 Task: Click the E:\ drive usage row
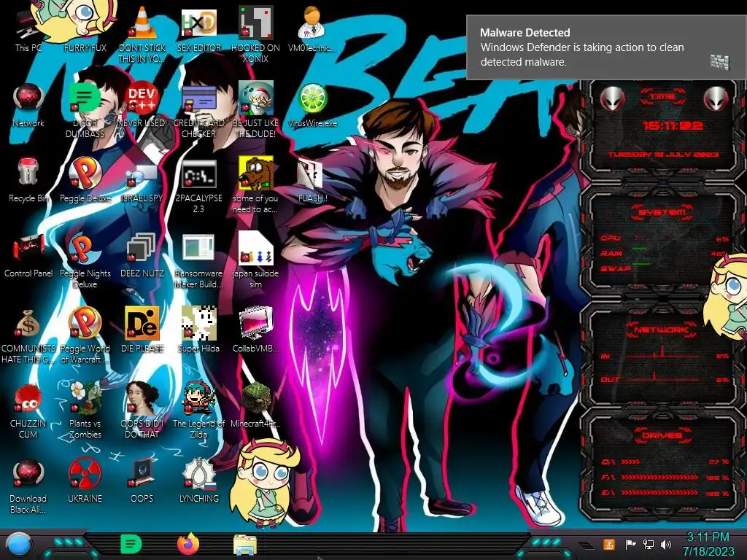click(x=665, y=493)
